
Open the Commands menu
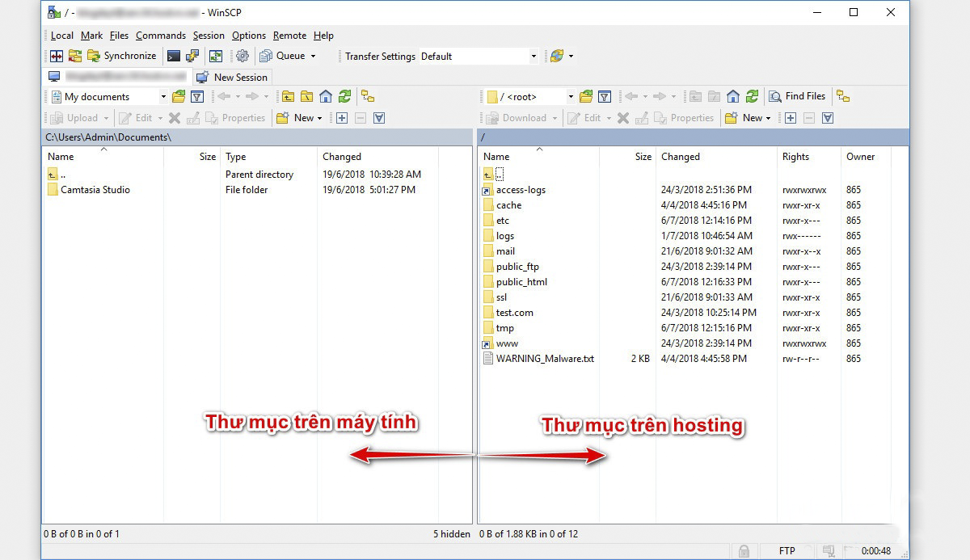pos(161,36)
